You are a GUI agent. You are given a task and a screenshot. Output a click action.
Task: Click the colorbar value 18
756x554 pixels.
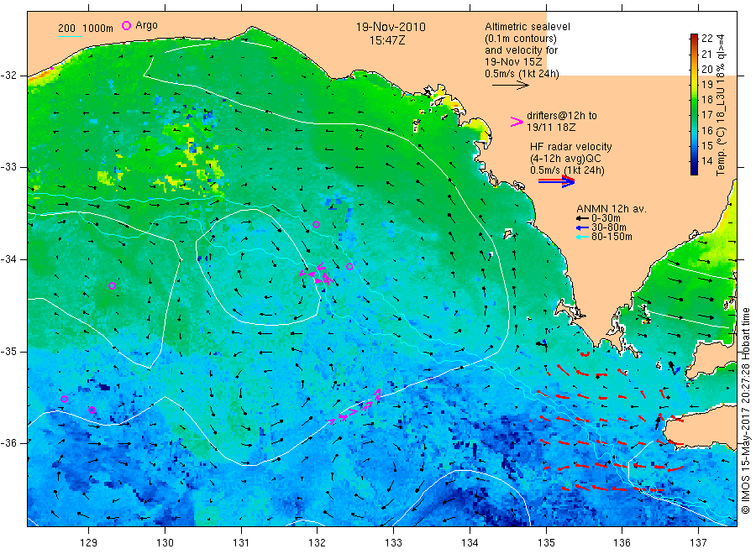coord(706,100)
